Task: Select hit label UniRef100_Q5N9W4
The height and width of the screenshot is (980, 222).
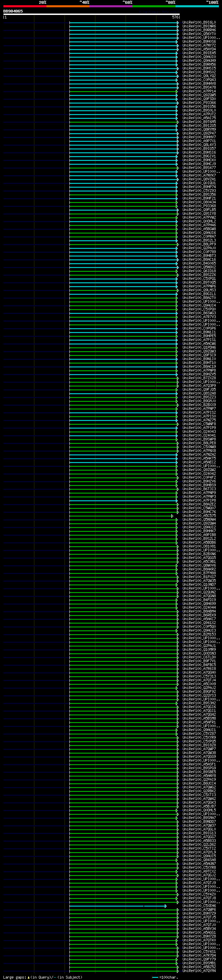Action: tap(199, 519)
